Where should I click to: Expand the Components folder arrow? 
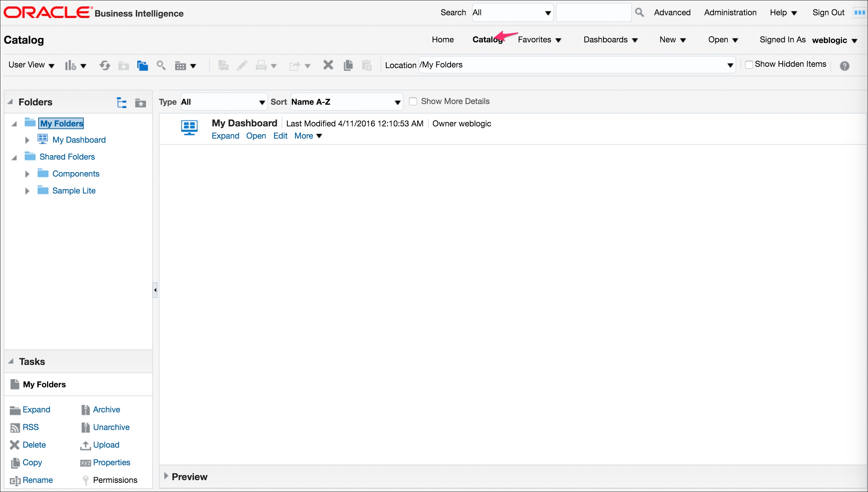tap(27, 174)
